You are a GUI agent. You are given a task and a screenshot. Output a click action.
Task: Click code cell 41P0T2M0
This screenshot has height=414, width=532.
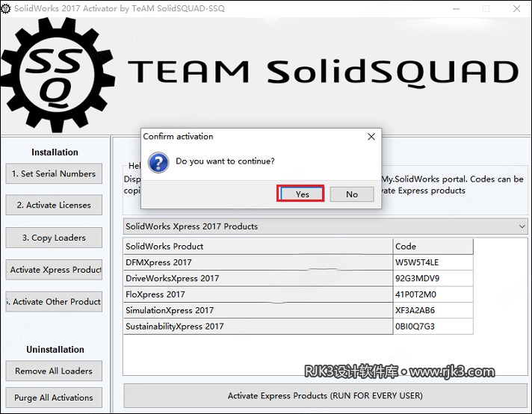pos(433,294)
